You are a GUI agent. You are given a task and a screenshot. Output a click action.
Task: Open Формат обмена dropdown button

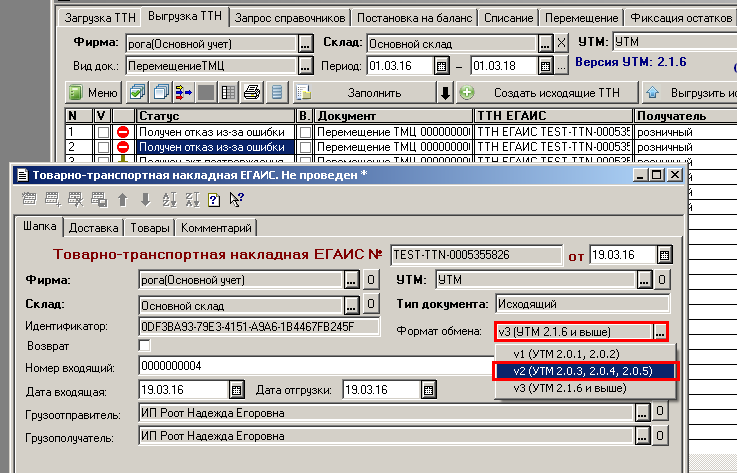pos(660,331)
